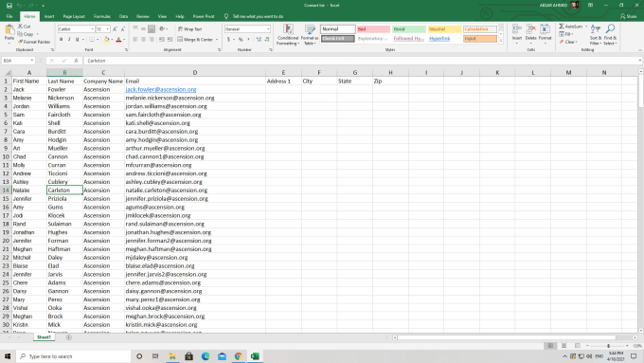Open the Calibri font name dropdown
Screen dimensions: 644x363
(92, 29)
